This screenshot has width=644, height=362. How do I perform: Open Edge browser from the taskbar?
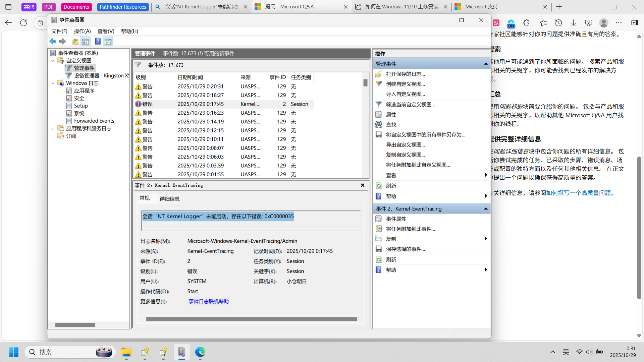[200, 352]
